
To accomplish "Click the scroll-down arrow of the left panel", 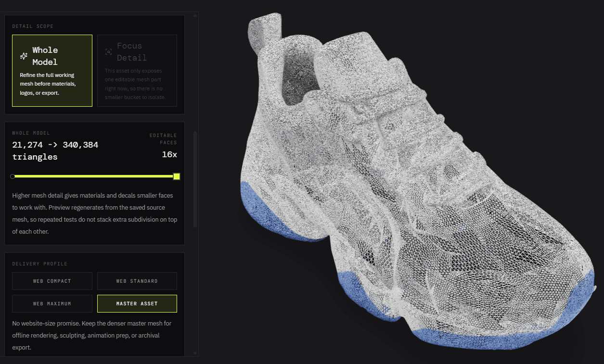I will click(195, 353).
